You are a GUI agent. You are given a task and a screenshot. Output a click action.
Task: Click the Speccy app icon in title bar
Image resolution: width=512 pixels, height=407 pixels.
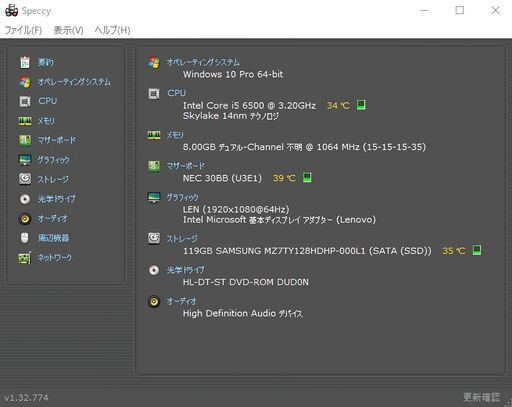[x=11, y=11]
